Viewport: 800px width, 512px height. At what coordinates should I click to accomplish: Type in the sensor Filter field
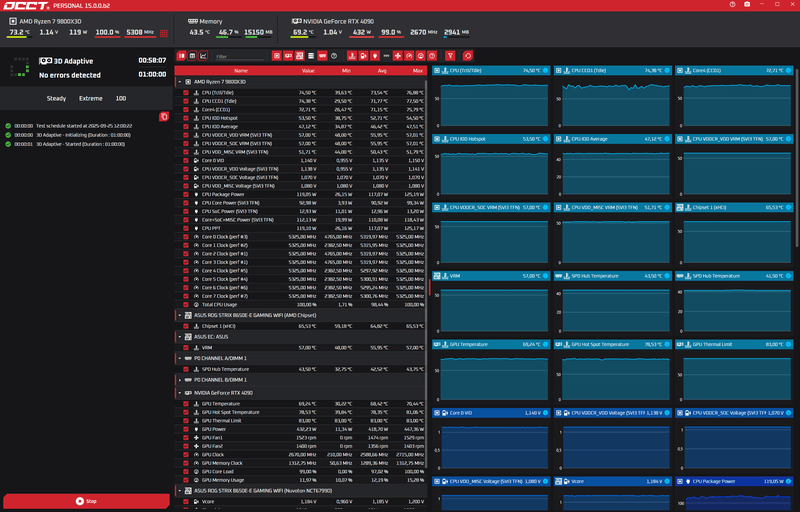click(x=240, y=56)
